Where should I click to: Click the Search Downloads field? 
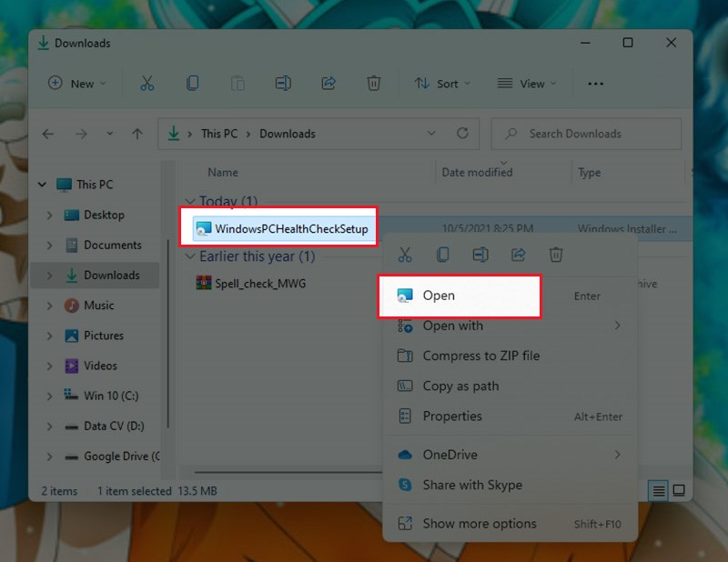[586, 134]
